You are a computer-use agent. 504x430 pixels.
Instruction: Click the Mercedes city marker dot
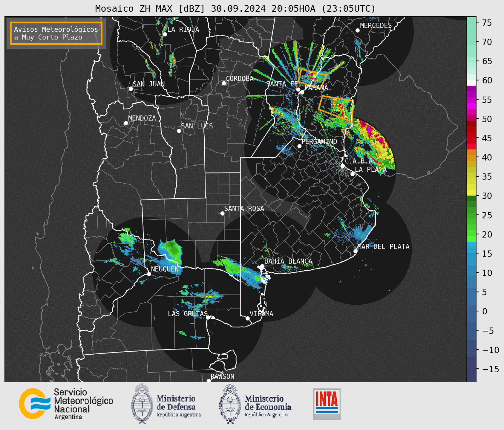[x=358, y=31]
